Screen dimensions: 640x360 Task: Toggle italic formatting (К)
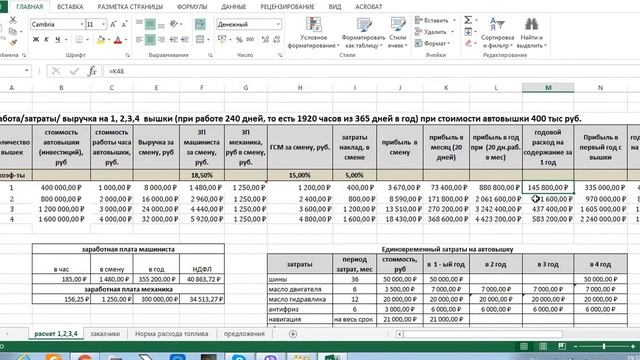[47, 40]
